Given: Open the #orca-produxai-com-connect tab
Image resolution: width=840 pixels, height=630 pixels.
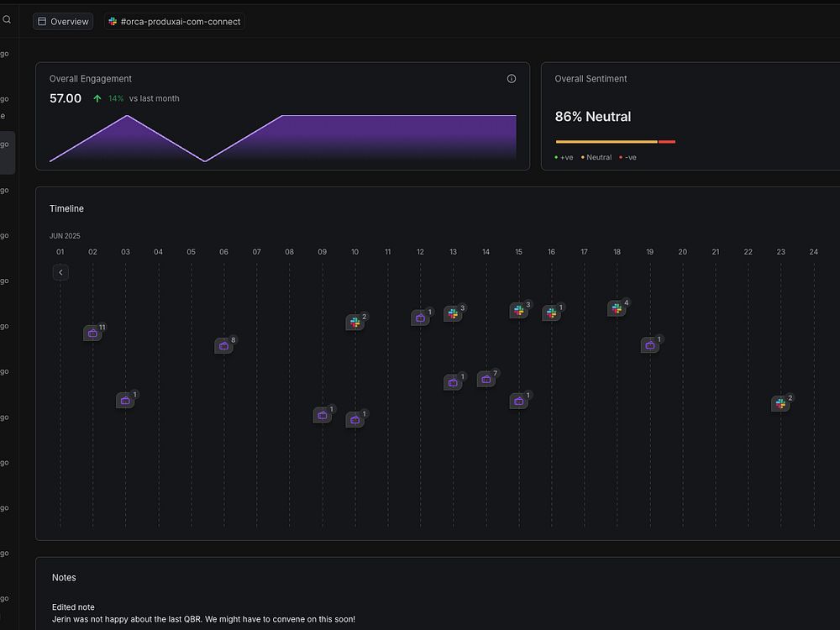Looking at the screenshot, I should [x=175, y=22].
